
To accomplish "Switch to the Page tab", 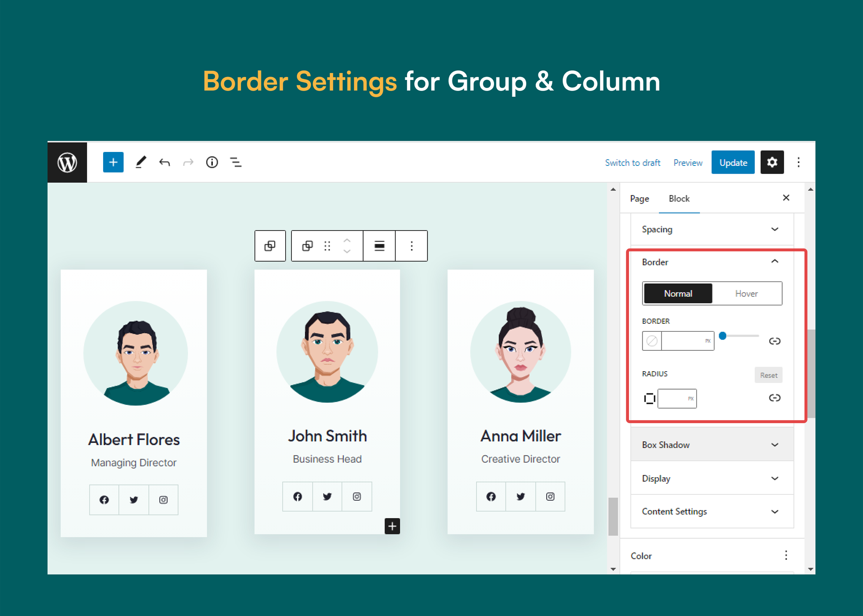I will tap(639, 199).
